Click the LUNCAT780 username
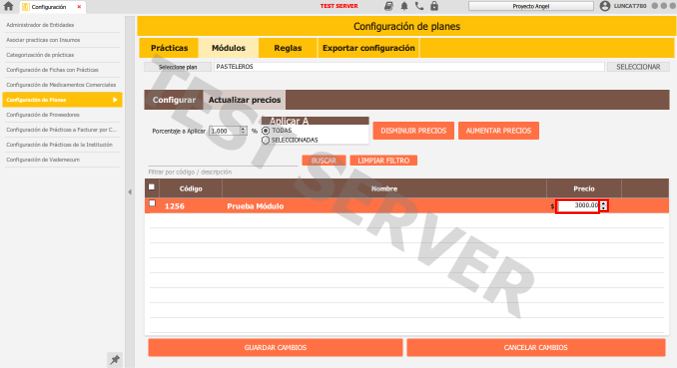The image size is (677, 368). pos(630,6)
